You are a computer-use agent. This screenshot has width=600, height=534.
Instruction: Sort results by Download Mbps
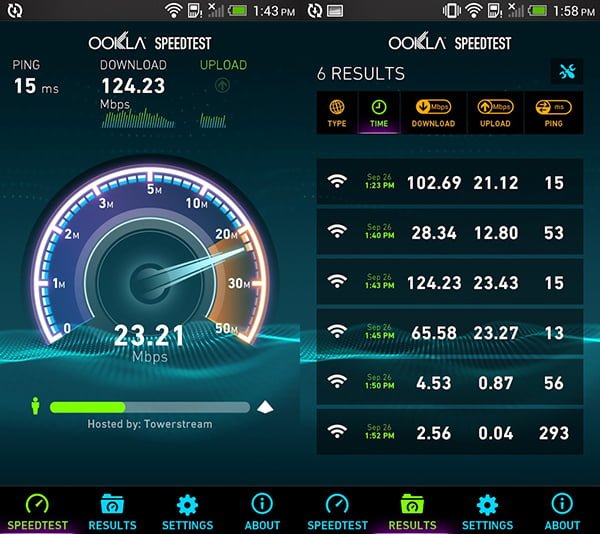coord(433,113)
